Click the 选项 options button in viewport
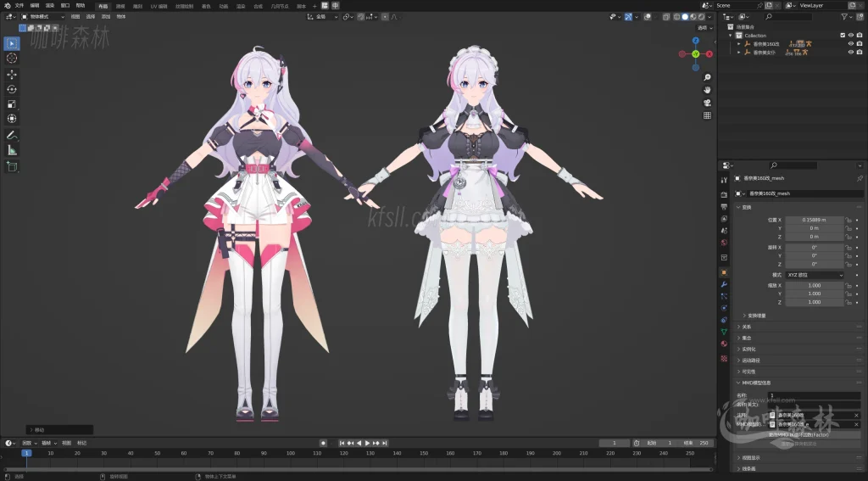The image size is (868, 481). point(703,28)
